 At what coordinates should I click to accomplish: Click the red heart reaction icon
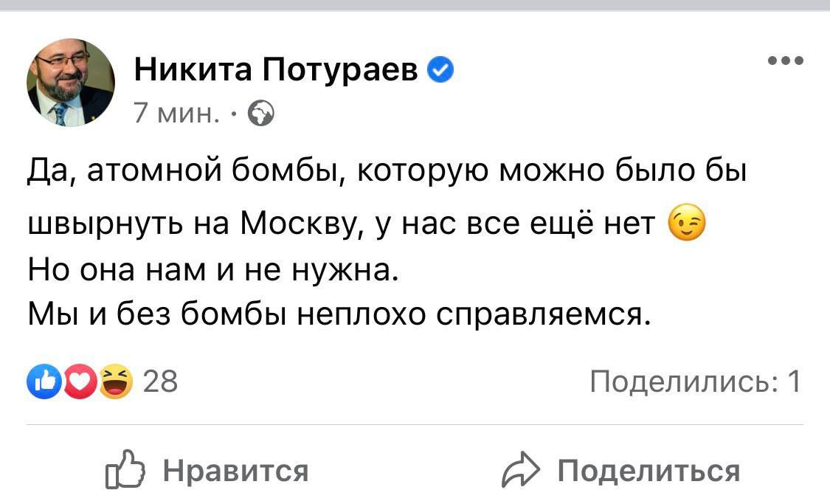(77, 382)
